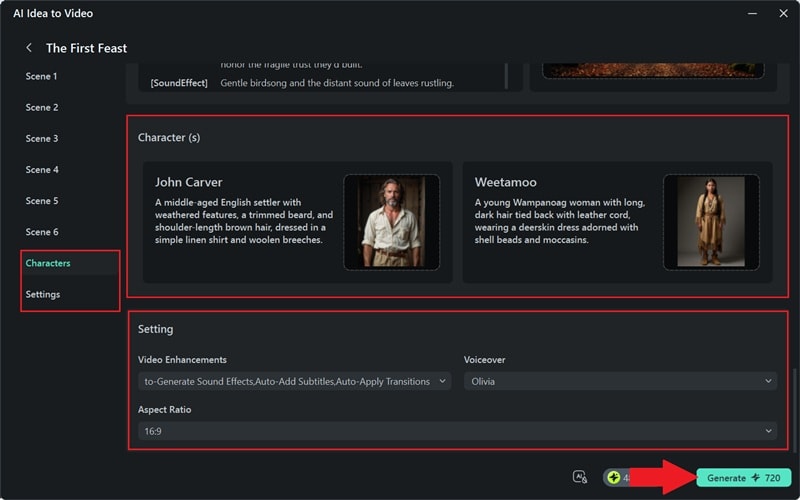The image size is (800, 500).
Task: Click the scene preview image at top right
Action: (653, 70)
